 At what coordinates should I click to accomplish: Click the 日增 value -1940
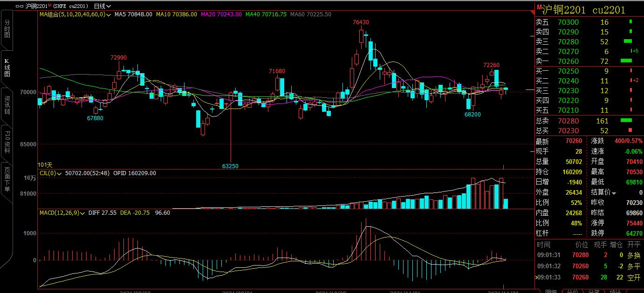point(575,182)
